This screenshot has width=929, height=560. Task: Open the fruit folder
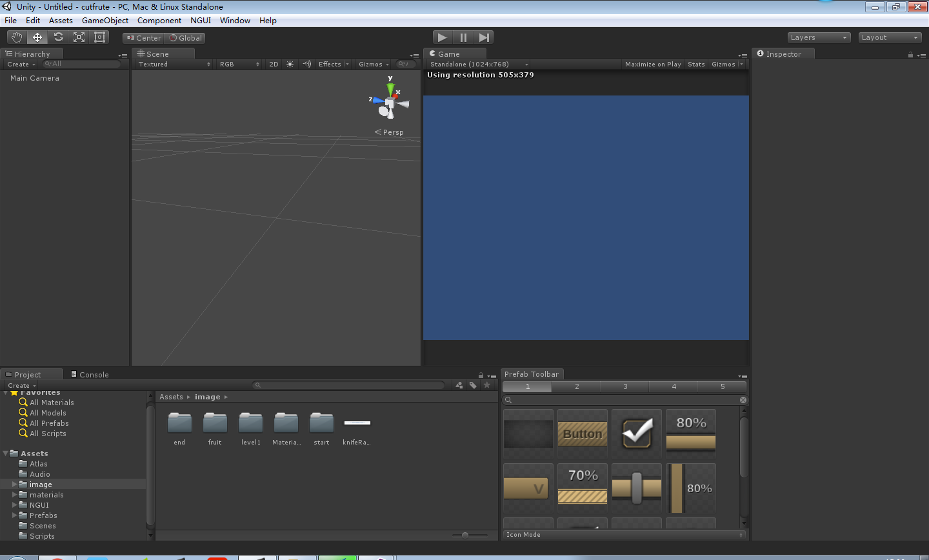tap(215, 429)
